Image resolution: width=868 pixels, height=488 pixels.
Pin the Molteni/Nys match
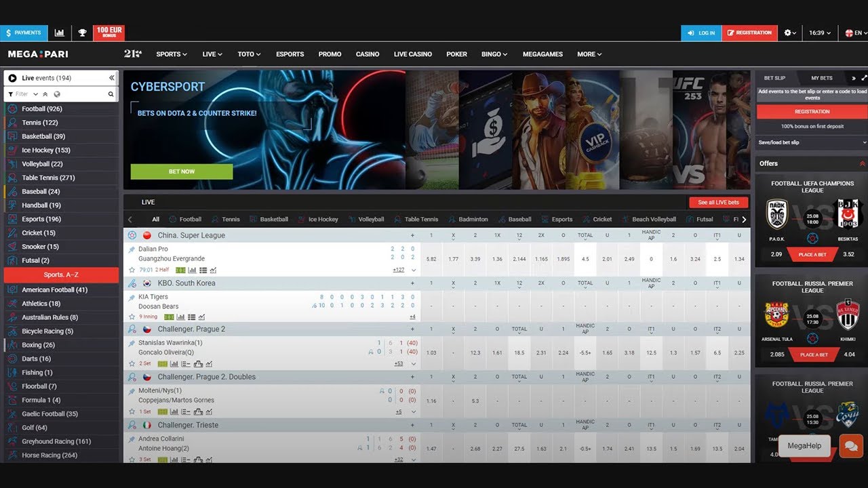click(132, 391)
